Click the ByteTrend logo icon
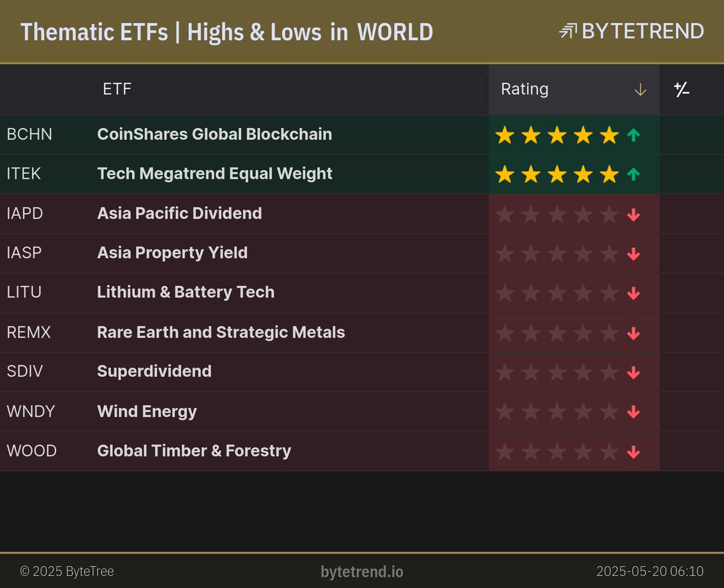 (x=568, y=31)
